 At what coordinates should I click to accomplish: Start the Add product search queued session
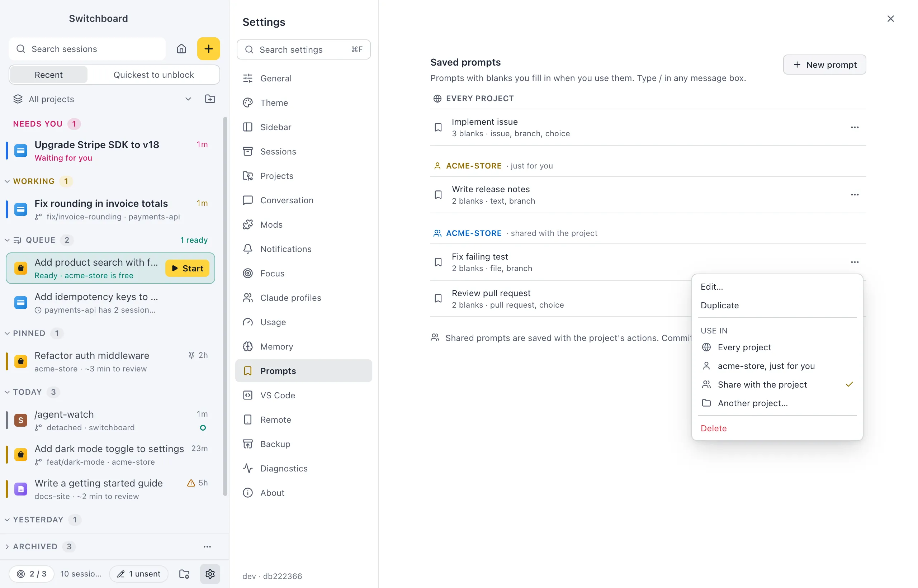point(188,269)
